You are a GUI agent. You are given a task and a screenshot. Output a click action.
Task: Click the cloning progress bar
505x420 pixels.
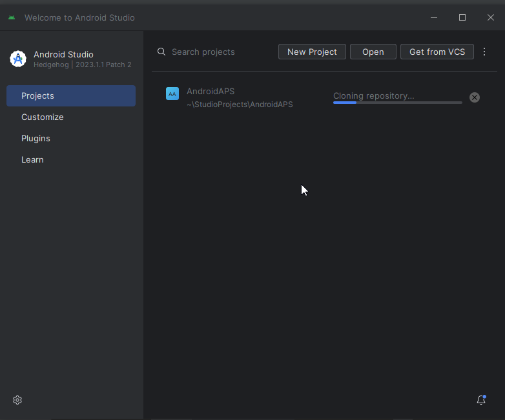click(398, 103)
